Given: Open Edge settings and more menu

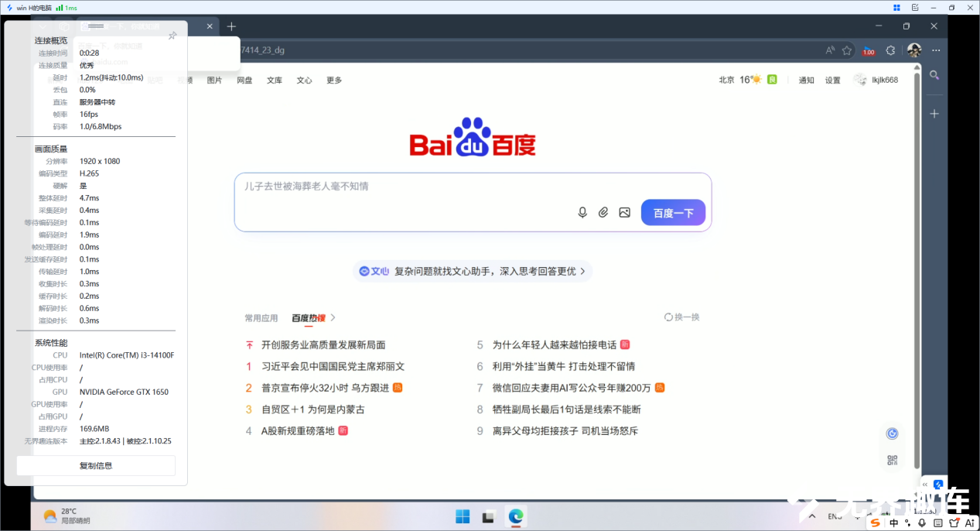Looking at the screenshot, I should point(936,50).
